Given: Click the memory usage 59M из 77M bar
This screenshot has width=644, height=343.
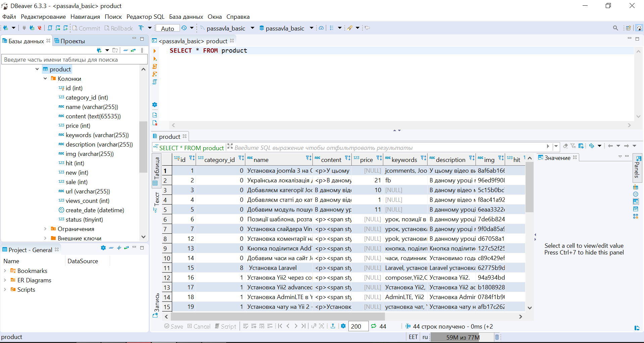Looking at the screenshot, I should pyautogui.click(x=462, y=337).
